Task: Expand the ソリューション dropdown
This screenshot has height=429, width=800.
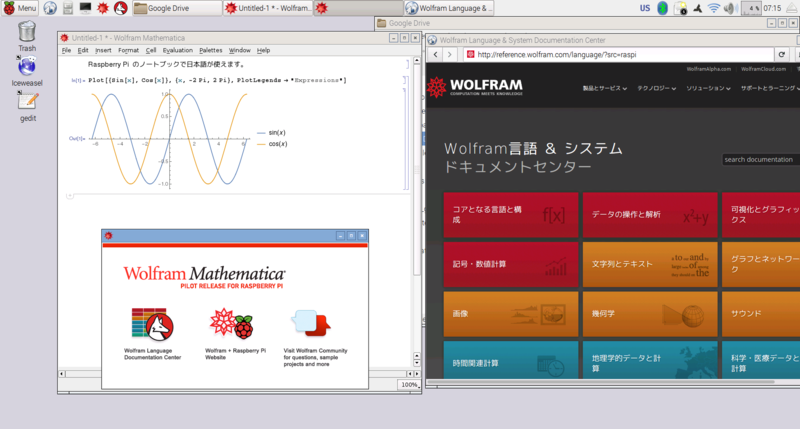Action: coord(708,88)
